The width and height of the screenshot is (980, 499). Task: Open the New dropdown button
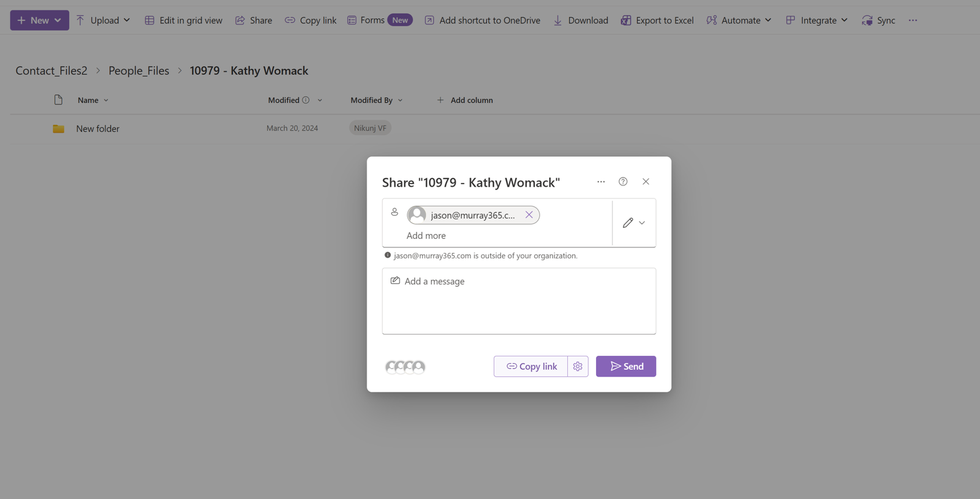[39, 20]
